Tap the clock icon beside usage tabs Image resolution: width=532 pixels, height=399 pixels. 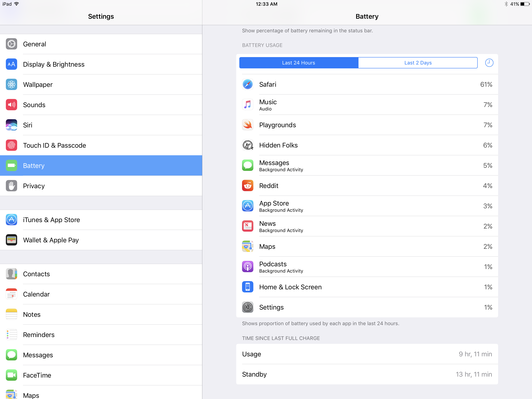click(489, 63)
